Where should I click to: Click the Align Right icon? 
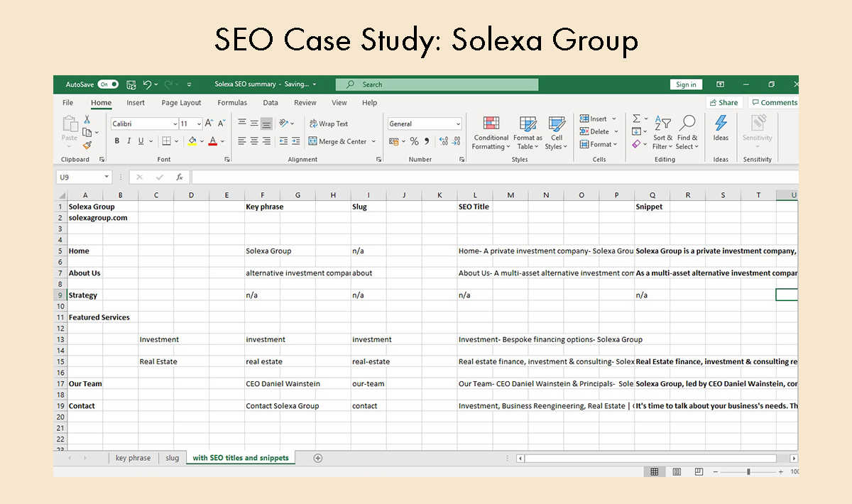pos(266,141)
